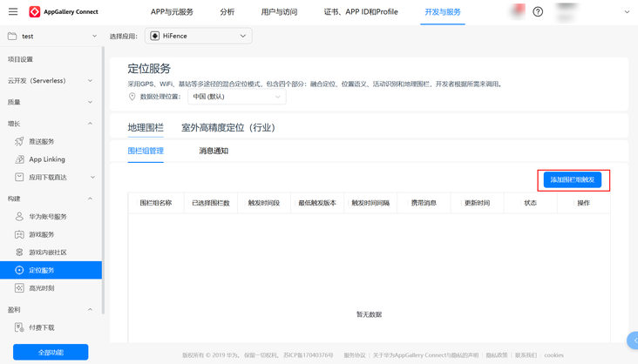Open the 隐私政策 footer link
638x364 pixels.
pyautogui.click(x=497, y=355)
